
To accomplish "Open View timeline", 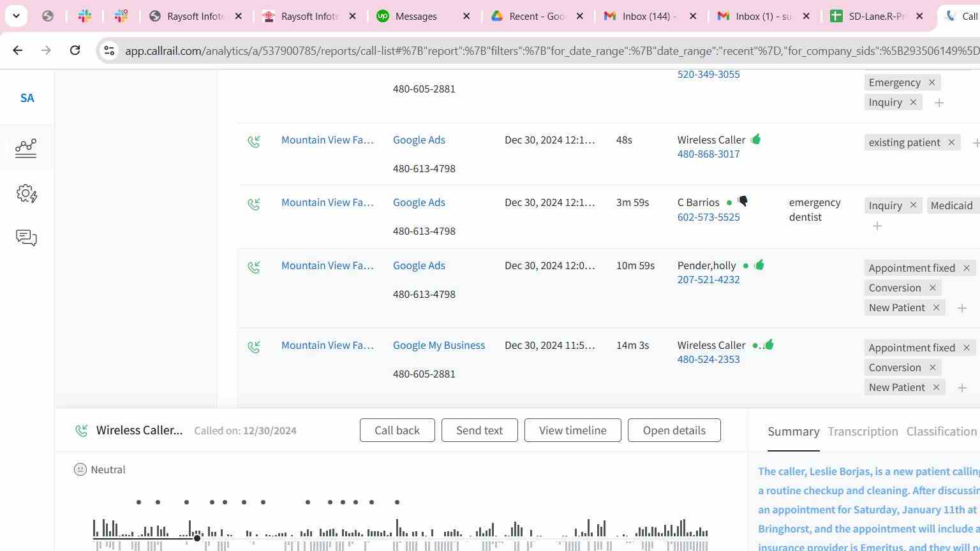I will tap(572, 430).
